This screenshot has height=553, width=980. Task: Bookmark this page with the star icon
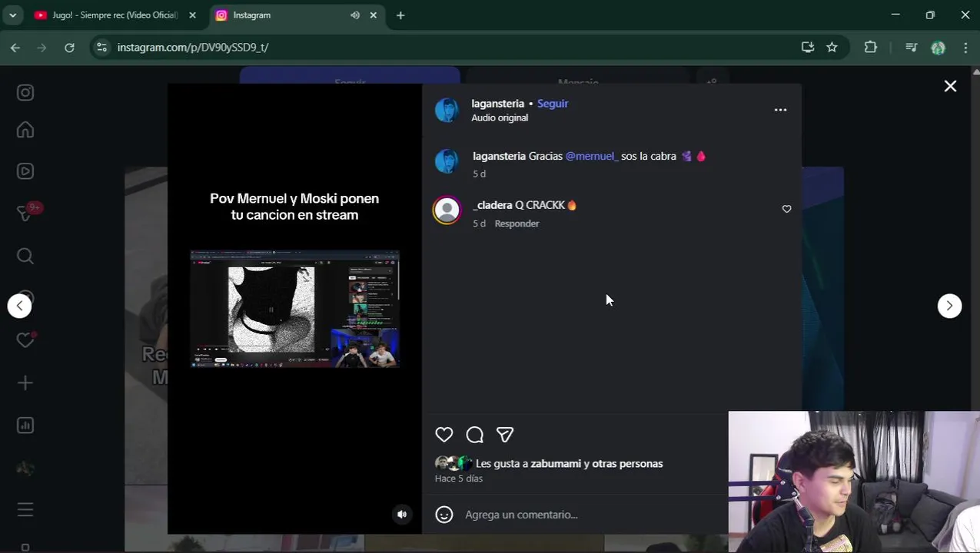click(x=832, y=48)
